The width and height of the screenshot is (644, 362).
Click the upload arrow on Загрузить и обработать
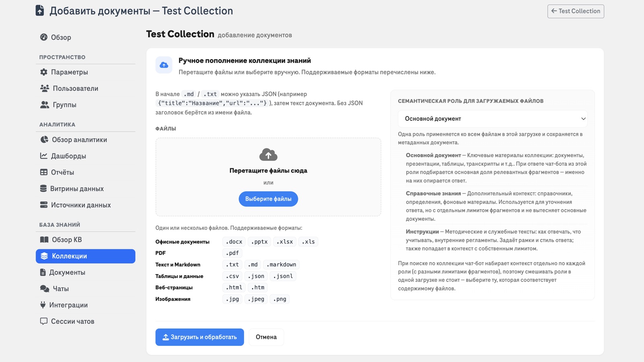click(165, 337)
